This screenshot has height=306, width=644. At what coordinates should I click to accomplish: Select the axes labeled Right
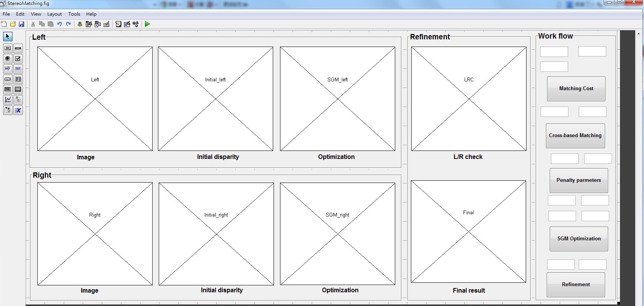pos(95,234)
